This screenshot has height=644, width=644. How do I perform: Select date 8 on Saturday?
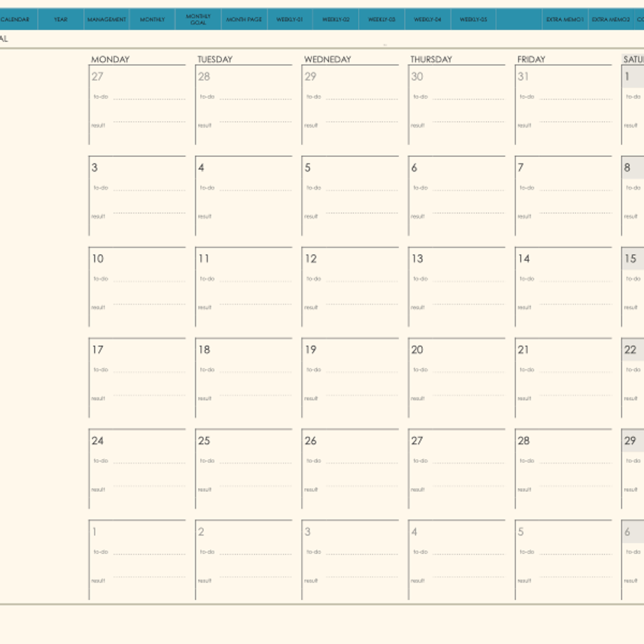pyautogui.click(x=627, y=167)
